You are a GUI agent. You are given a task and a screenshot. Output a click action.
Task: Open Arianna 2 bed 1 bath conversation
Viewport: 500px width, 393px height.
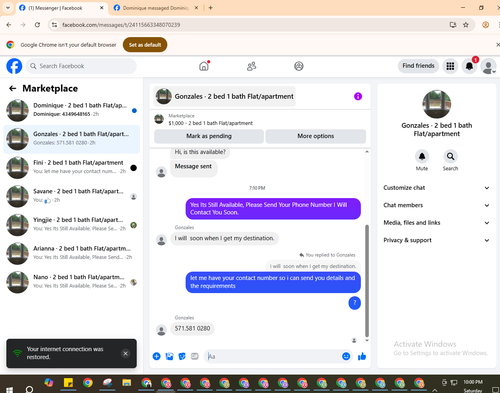click(x=71, y=254)
